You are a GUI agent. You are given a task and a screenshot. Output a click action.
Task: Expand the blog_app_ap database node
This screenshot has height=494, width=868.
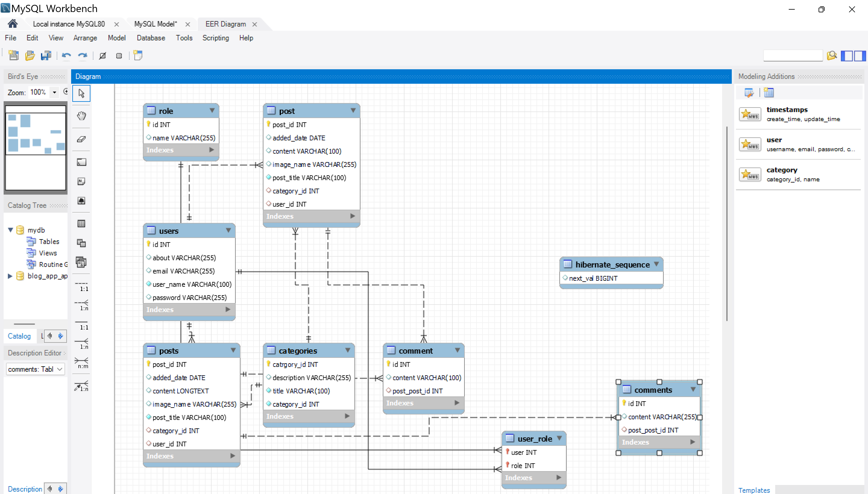[x=10, y=276]
